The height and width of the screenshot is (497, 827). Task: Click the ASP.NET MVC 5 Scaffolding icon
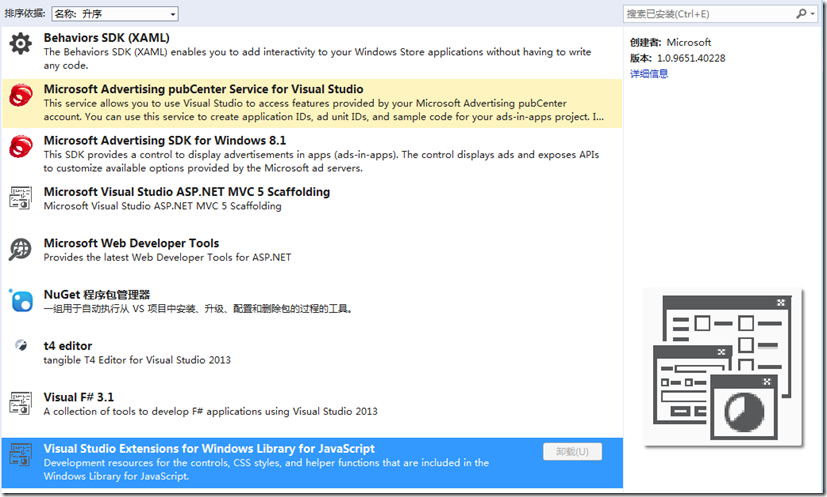tap(21, 197)
